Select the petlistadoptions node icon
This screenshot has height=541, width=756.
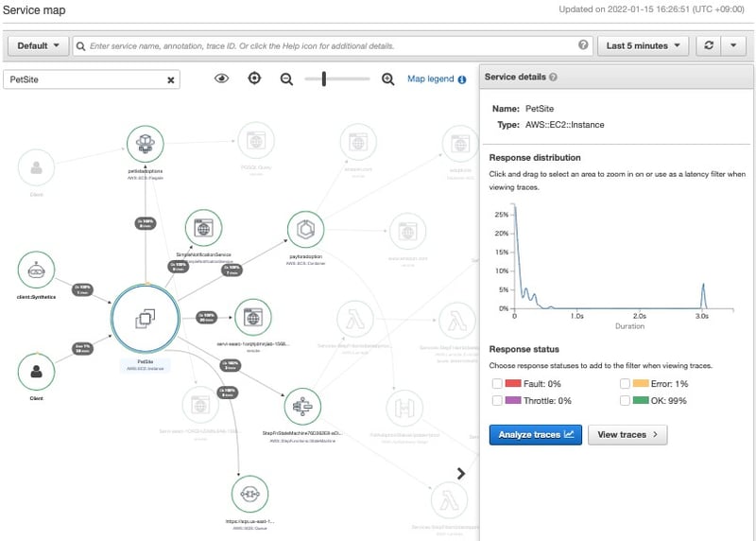[146, 144]
